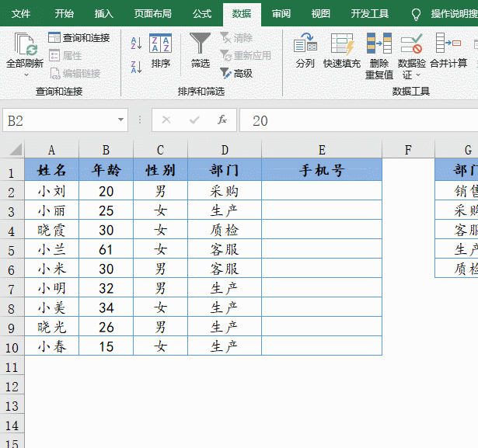478x448 pixels.
Task: Click cell with age 61
Action: [x=106, y=249]
